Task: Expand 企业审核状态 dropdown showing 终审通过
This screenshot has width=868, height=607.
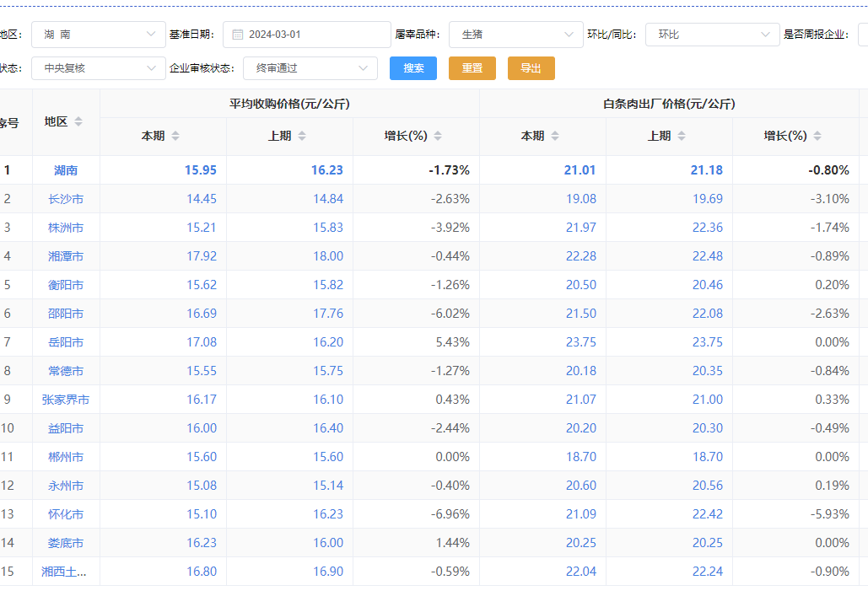Action: [x=310, y=68]
